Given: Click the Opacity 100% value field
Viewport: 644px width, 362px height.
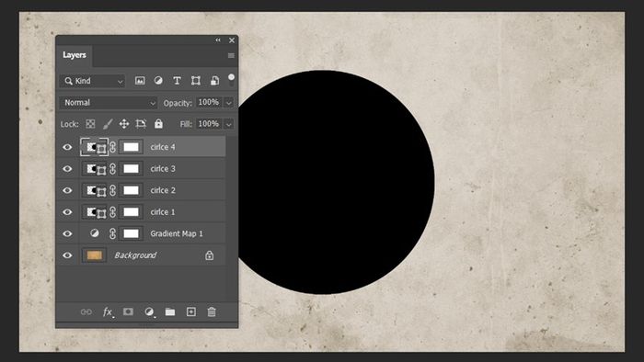Looking at the screenshot, I should (209, 102).
